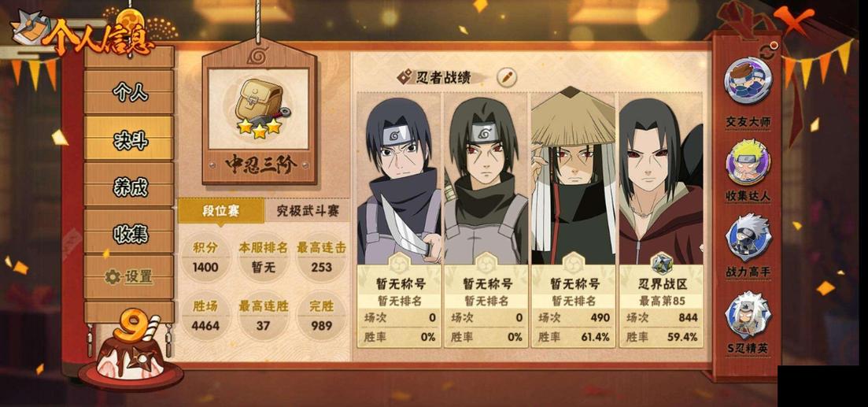Select the 战力高手 Kakashi badge icon

point(748,238)
